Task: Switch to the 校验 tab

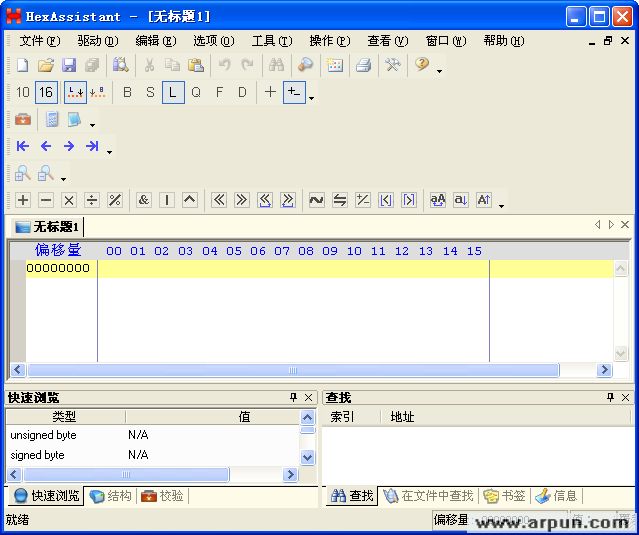Action: tap(162, 496)
